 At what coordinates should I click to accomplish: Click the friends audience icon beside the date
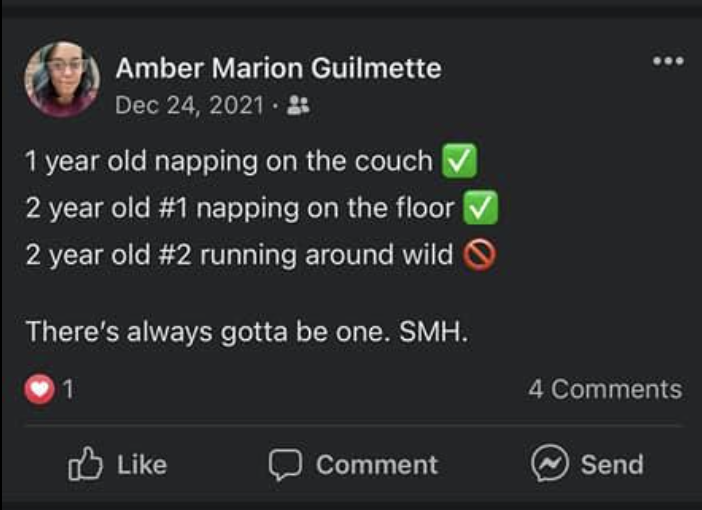click(297, 104)
